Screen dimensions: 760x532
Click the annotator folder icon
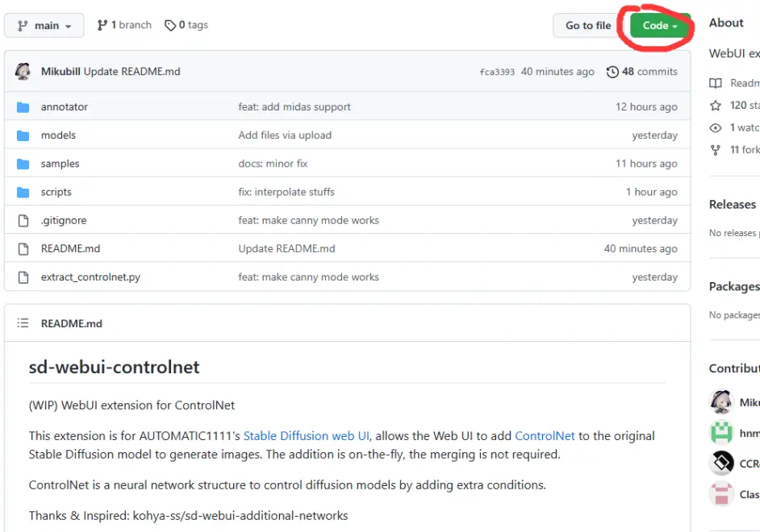(x=23, y=107)
